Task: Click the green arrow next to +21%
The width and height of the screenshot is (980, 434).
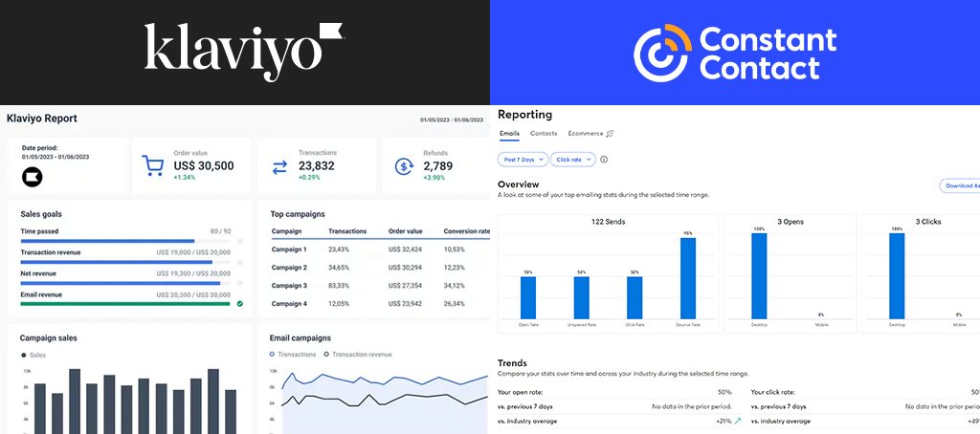Action: point(740,421)
